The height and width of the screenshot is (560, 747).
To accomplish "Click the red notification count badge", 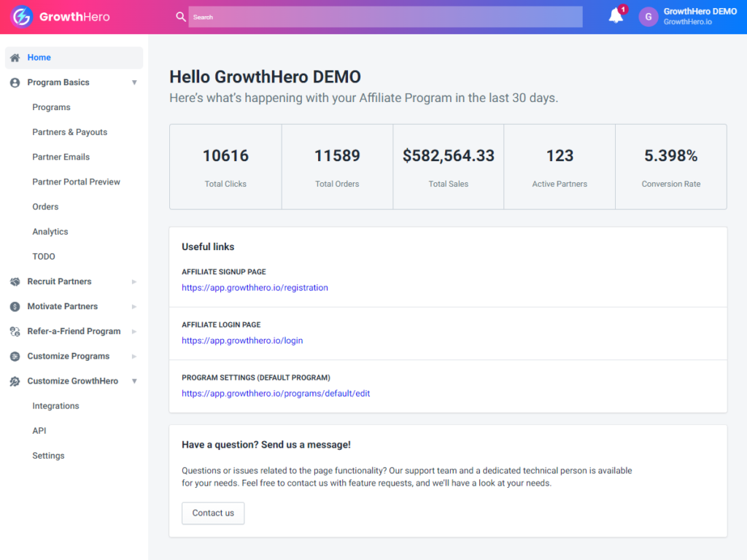I will pos(623,9).
